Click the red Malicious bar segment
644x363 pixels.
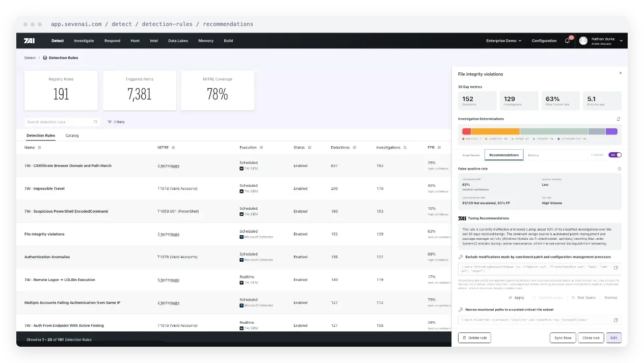[466, 131]
